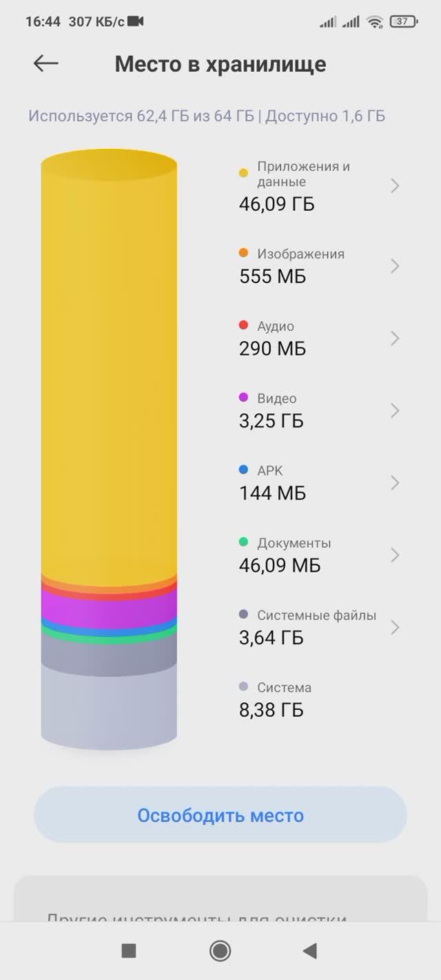
Task: Tap the back arrow icon
Action: click(x=45, y=63)
